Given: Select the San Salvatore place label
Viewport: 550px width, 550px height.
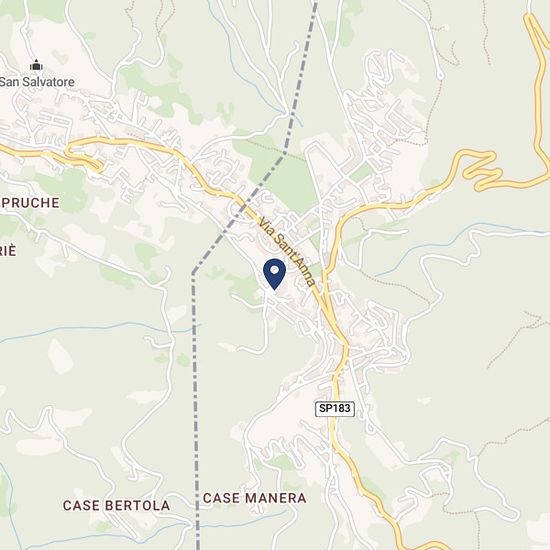Looking at the screenshot, I should [37, 82].
